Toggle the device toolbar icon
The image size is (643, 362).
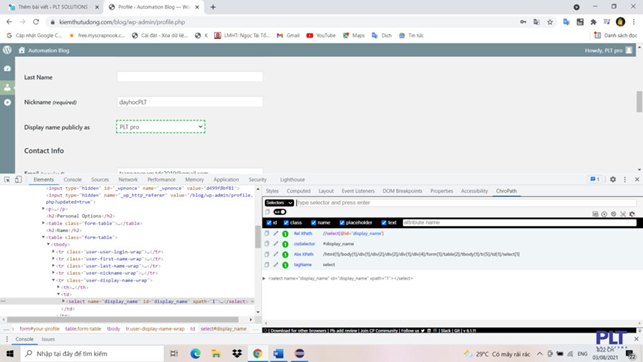pyautogui.click(x=18, y=180)
